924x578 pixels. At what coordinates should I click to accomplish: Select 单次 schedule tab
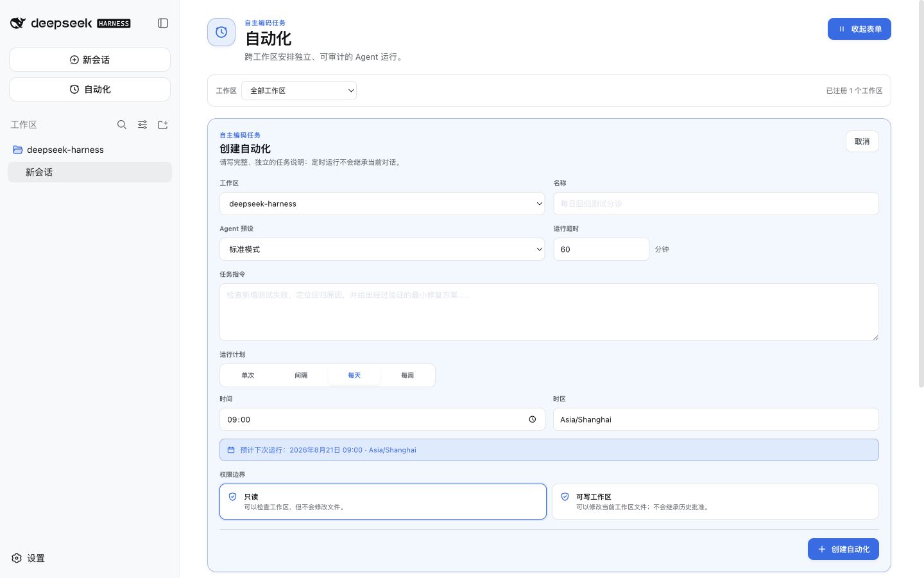[248, 376]
